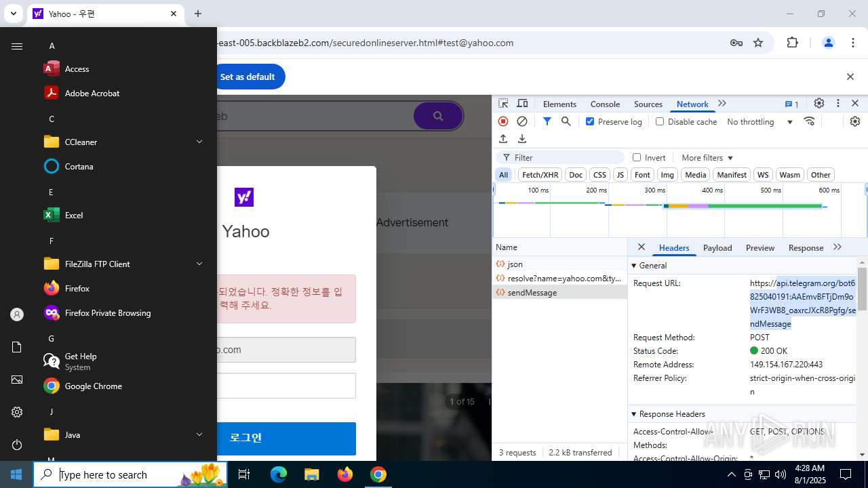Export HAR download icon

point(522,138)
